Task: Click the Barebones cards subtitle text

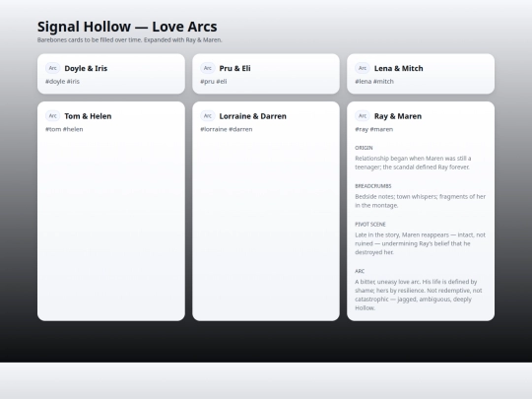Action: tap(130, 40)
